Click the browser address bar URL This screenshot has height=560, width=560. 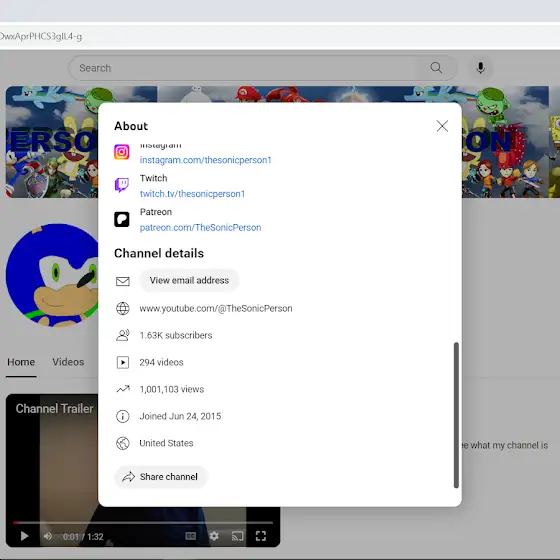[x=41, y=36]
